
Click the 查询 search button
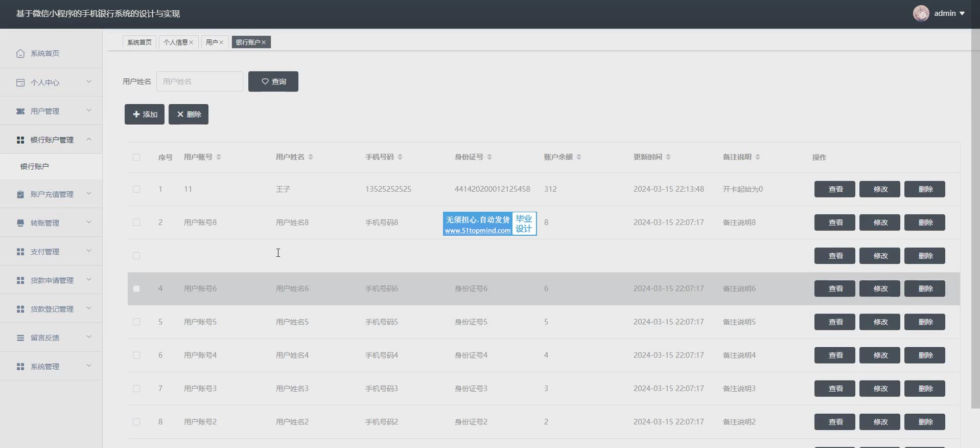[x=273, y=81]
